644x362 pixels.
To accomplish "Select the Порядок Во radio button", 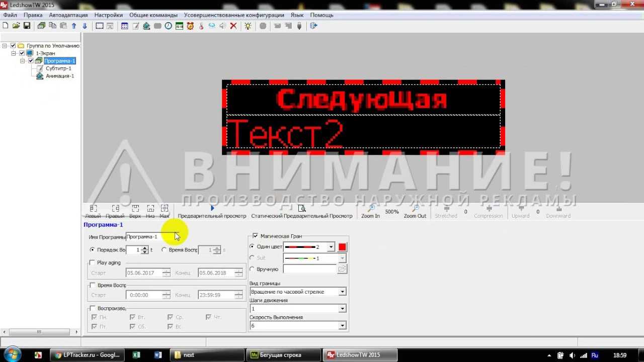I will point(92,250).
